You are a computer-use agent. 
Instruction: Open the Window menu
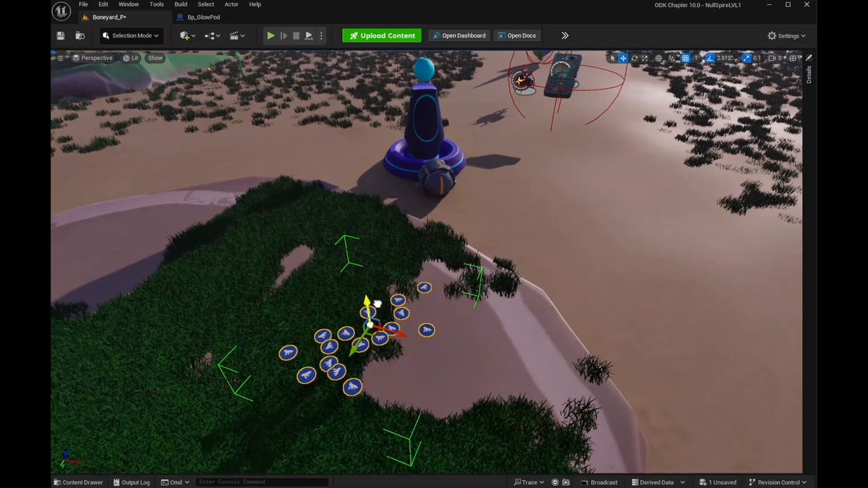129,4
